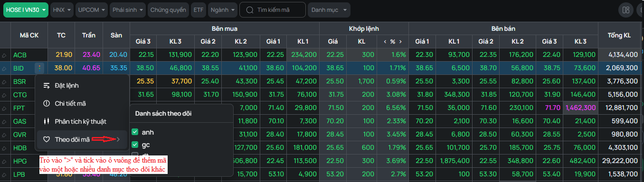Expand the HNX dropdown
644x182 pixels.
(62, 10)
